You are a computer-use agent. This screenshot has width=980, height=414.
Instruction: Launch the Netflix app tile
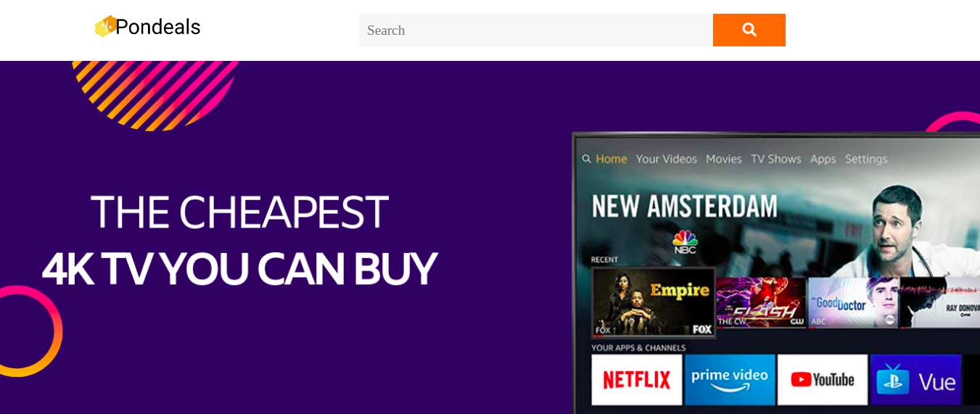coord(637,380)
